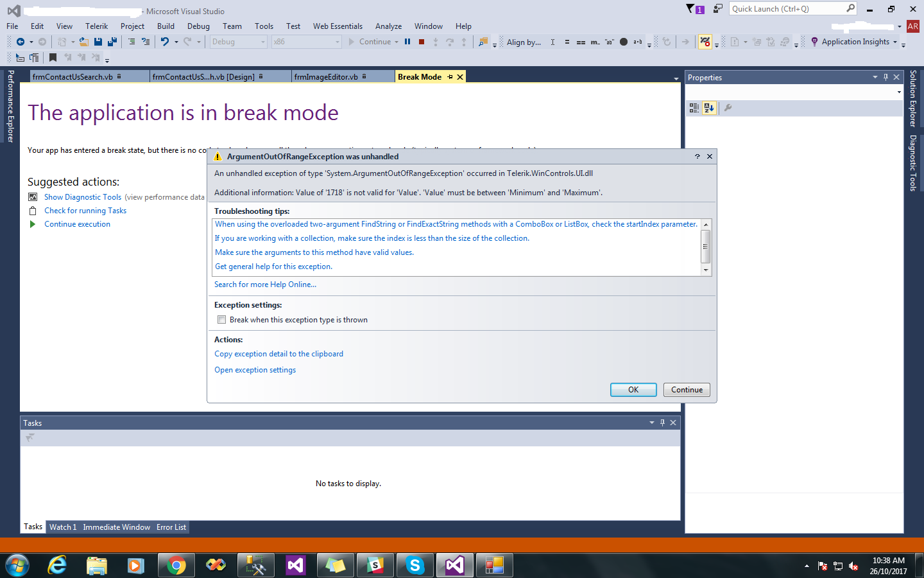The image size is (924, 578).
Task: Open the Telerik menu
Action: pyautogui.click(x=97, y=26)
